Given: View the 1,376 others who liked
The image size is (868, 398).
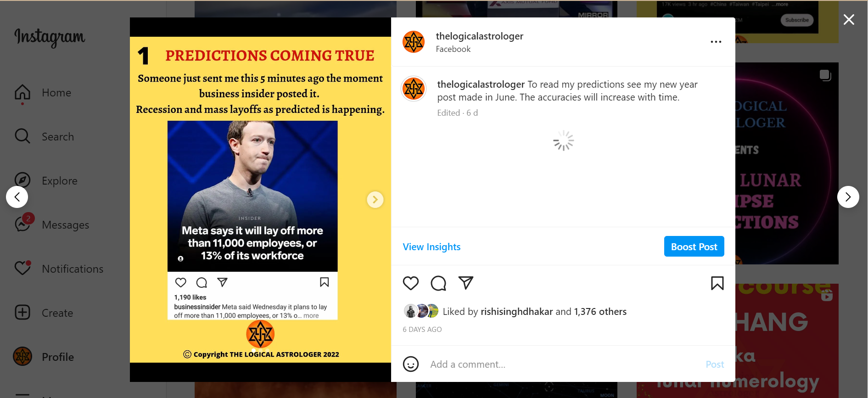Looking at the screenshot, I should coord(600,312).
